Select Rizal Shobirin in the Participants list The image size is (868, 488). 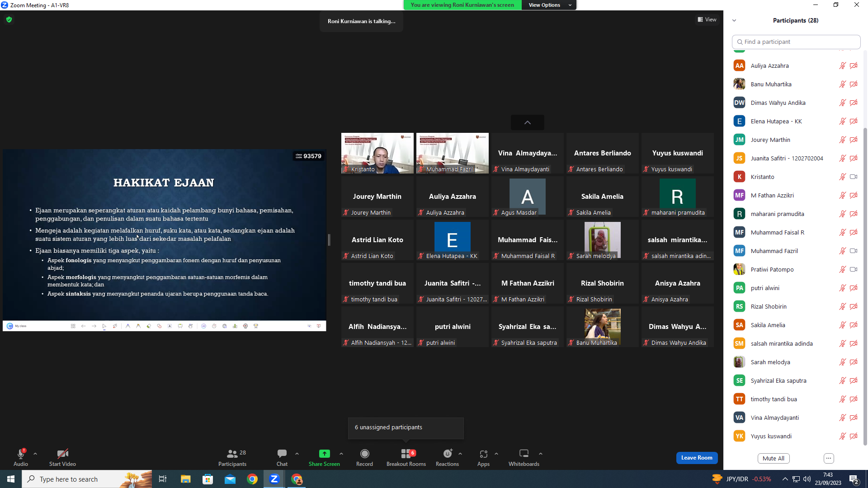point(796,306)
